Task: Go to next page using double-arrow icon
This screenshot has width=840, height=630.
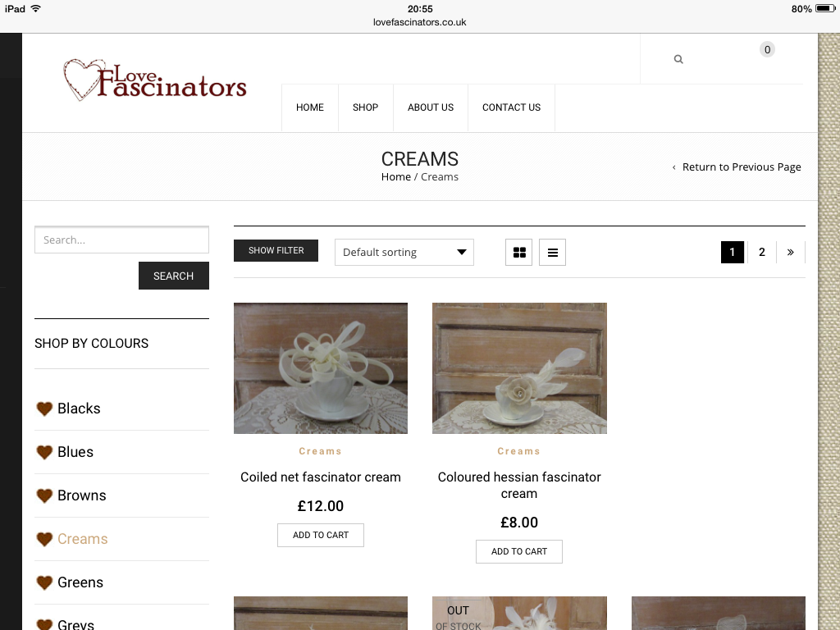Action: coord(790,253)
